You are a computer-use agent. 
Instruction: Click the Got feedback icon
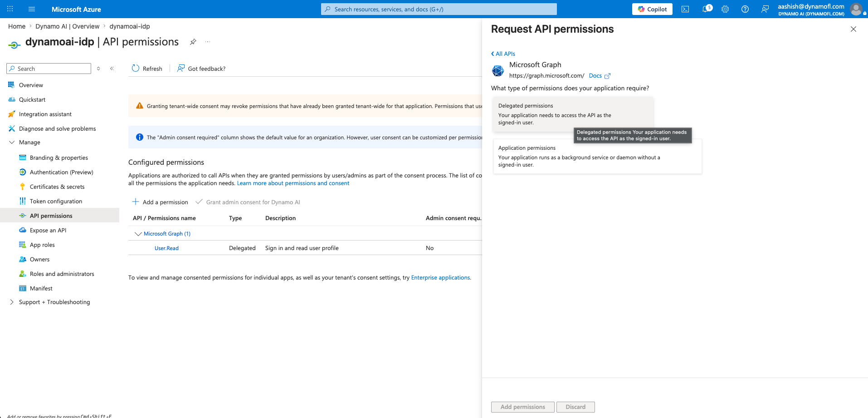181,69
